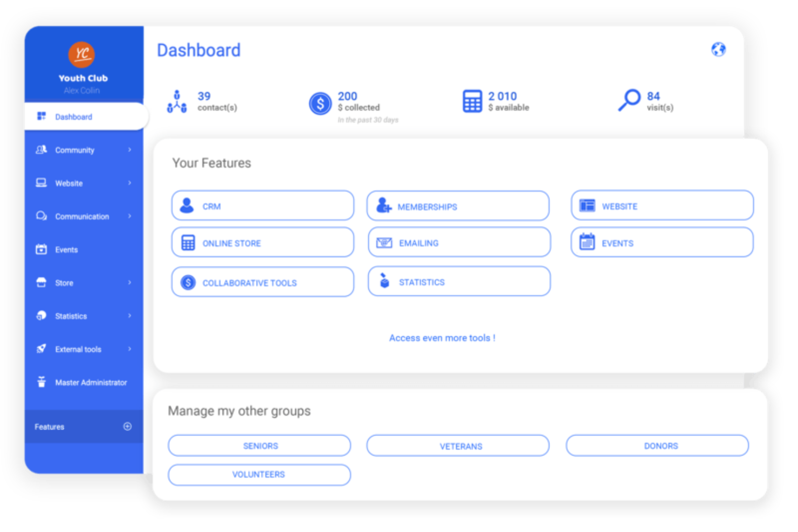798x532 pixels.
Task: Select the Events calendar icon
Action: [x=587, y=243]
